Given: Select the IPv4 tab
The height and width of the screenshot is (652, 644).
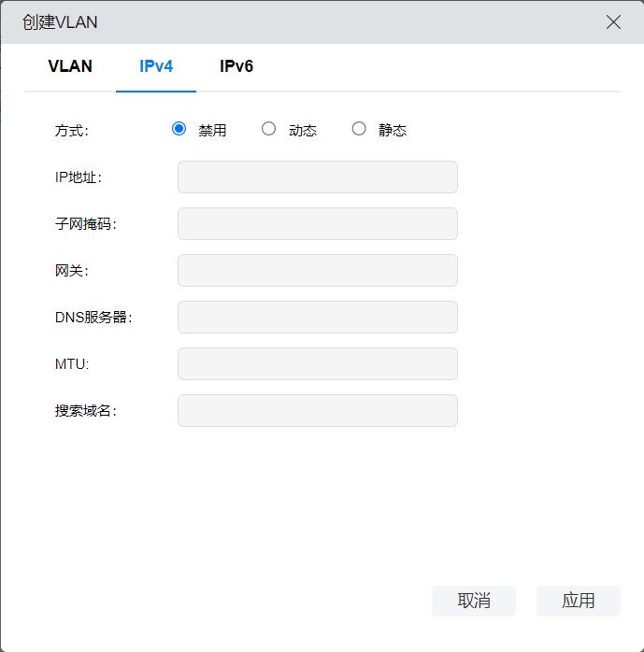Looking at the screenshot, I should 156,66.
